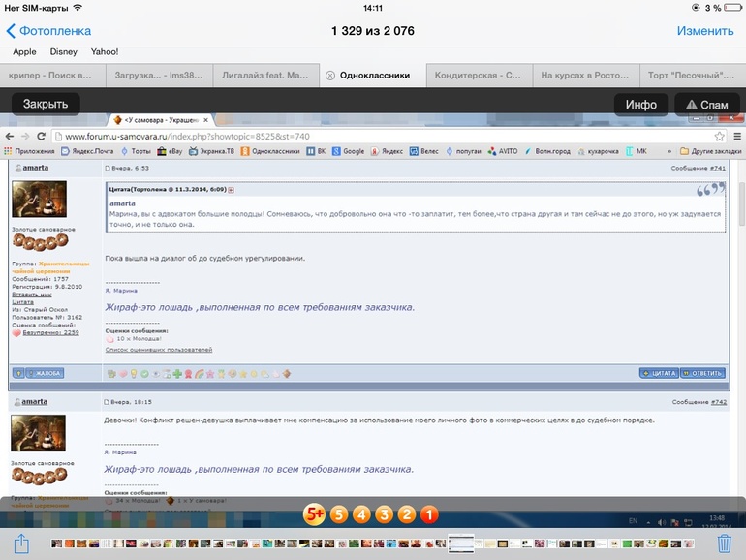Rate photo with the 1 badge
Image resolution: width=746 pixels, height=560 pixels.
[429, 514]
